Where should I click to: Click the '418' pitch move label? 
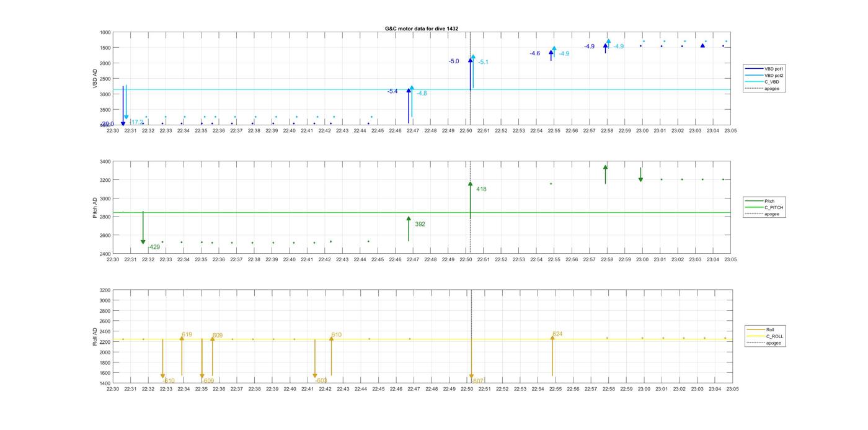[x=481, y=189]
